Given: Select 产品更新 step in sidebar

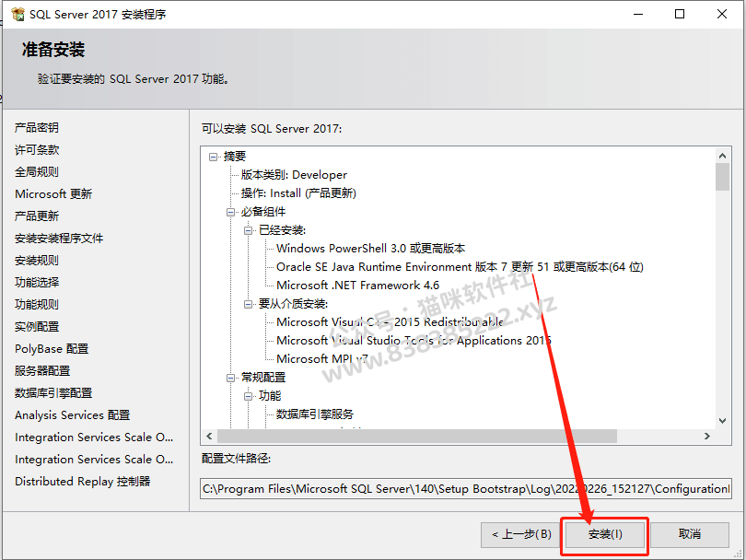Looking at the screenshot, I should pyautogui.click(x=37, y=216).
